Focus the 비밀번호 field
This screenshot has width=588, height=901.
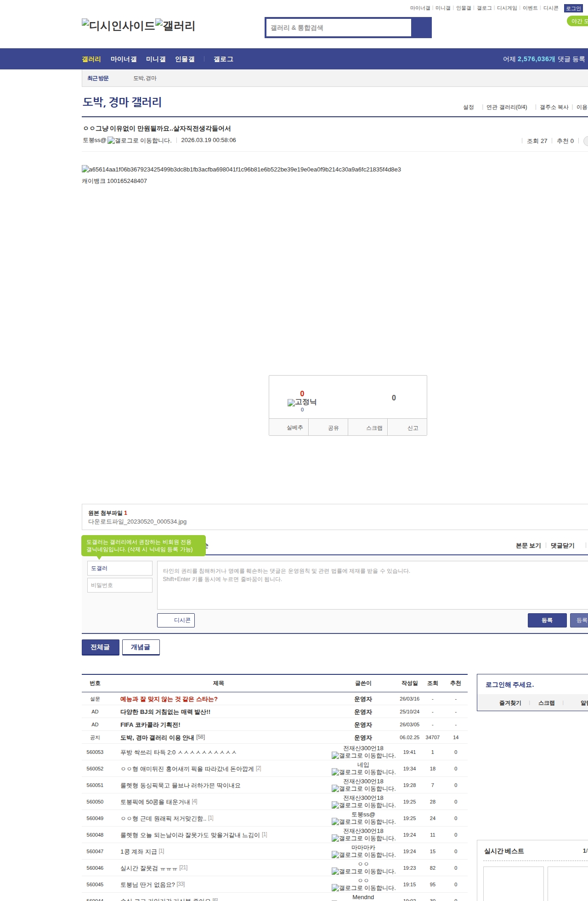(120, 585)
